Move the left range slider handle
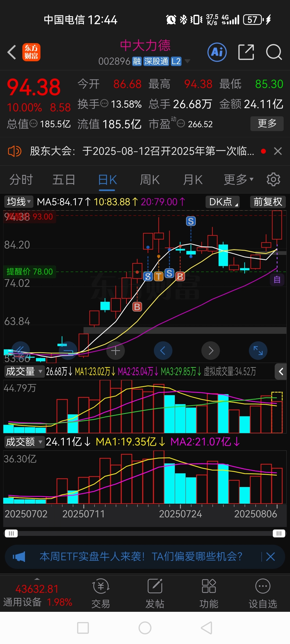 pos(11,533)
